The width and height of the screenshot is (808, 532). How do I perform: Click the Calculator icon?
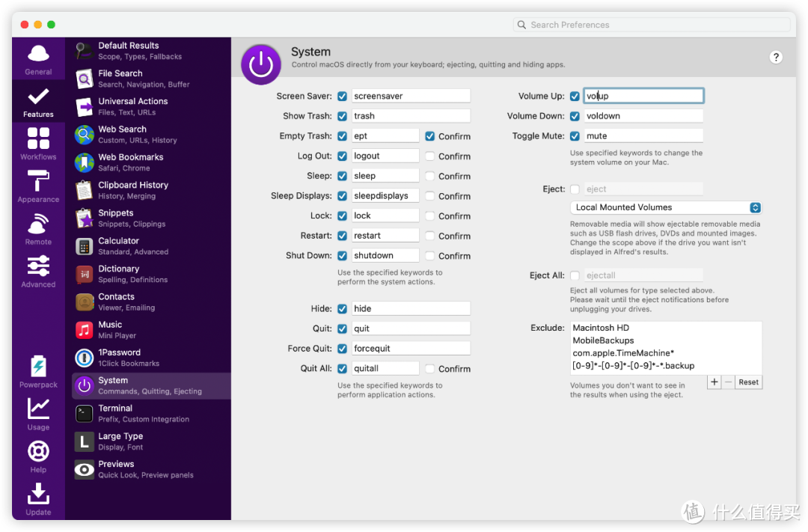click(84, 246)
